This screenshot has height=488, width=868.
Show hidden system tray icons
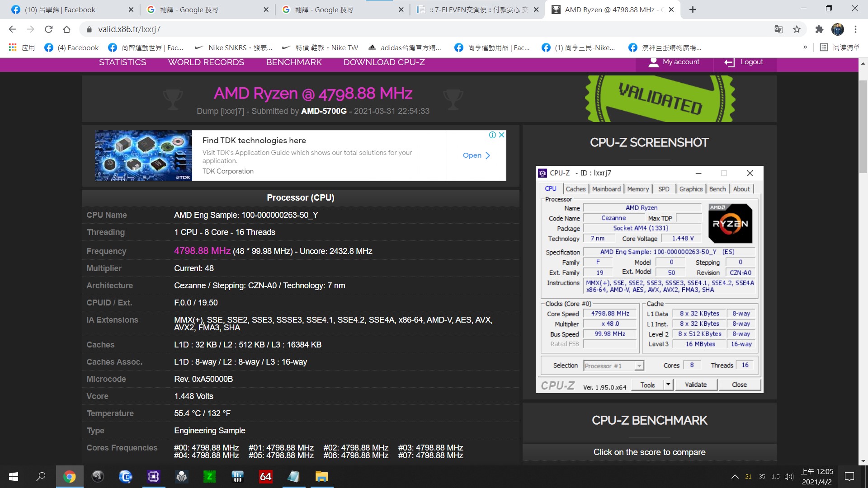[x=735, y=476]
